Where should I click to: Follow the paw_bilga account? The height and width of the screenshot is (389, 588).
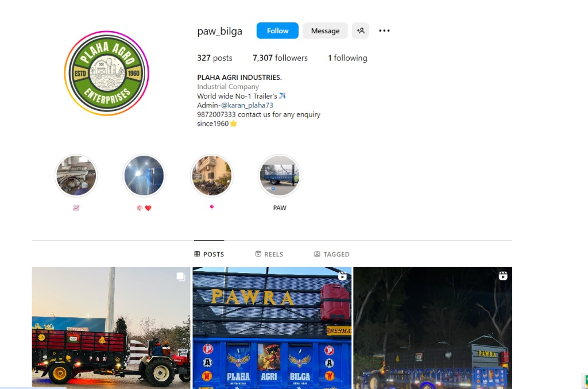277,31
